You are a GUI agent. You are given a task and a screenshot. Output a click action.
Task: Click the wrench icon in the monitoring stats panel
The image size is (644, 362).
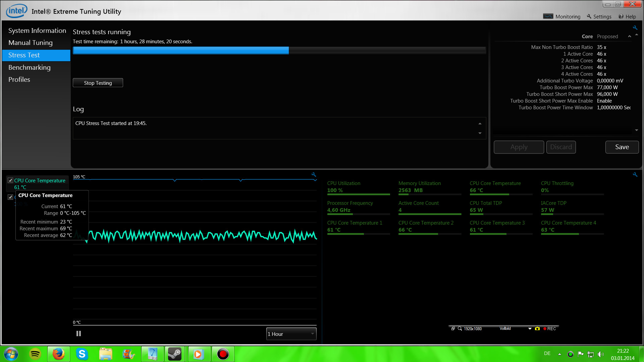tap(635, 175)
